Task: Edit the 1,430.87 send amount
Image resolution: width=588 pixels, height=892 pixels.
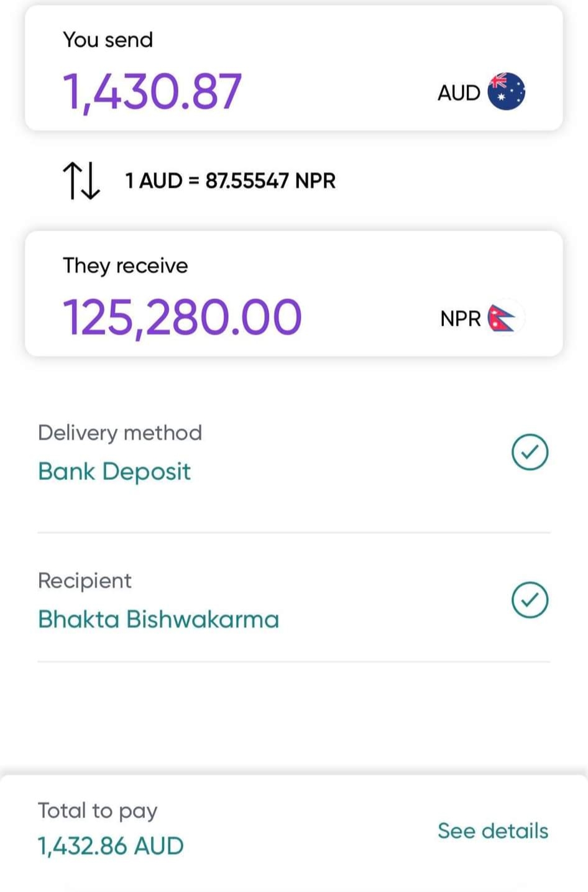Action: pos(152,92)
